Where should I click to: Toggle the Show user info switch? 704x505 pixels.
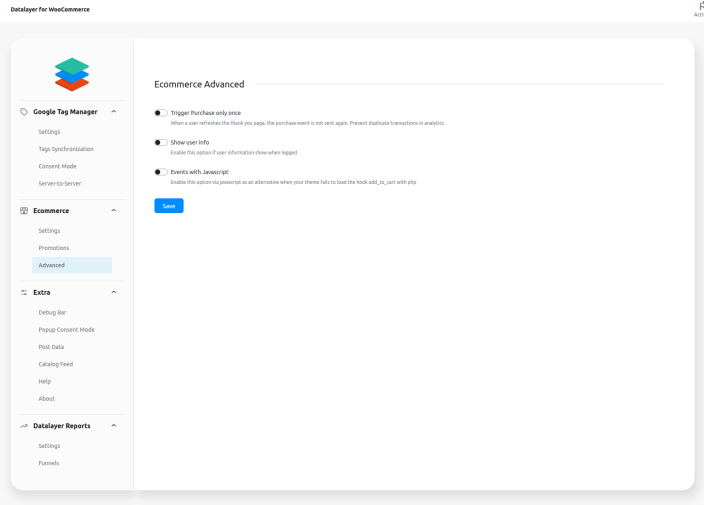tap(161, 142)
